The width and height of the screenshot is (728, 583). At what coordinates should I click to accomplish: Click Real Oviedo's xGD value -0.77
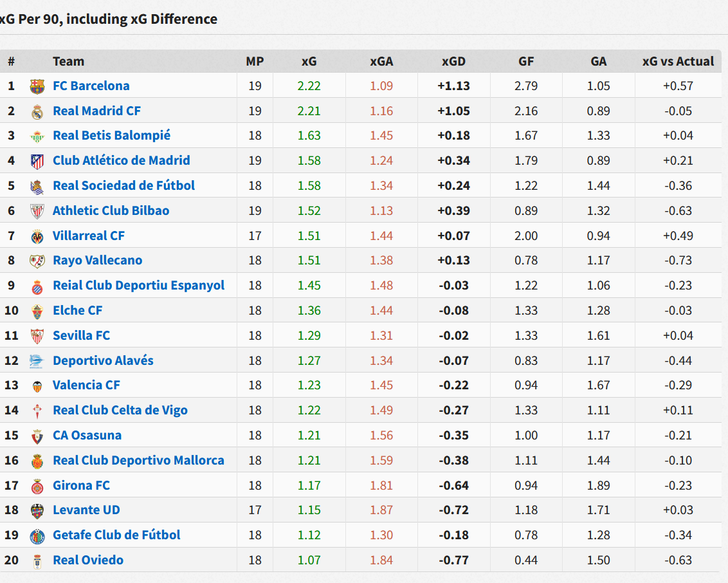[x=453, y=561]
